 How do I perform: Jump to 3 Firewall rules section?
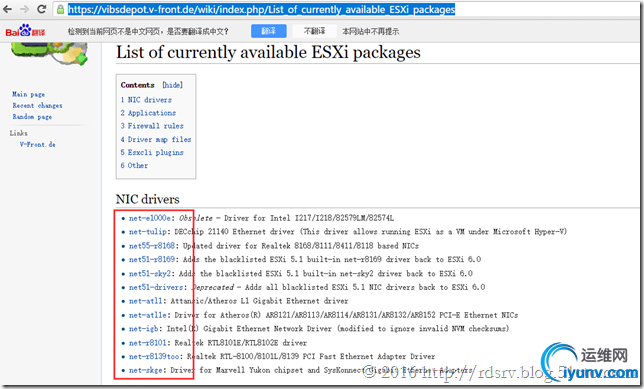152,126
